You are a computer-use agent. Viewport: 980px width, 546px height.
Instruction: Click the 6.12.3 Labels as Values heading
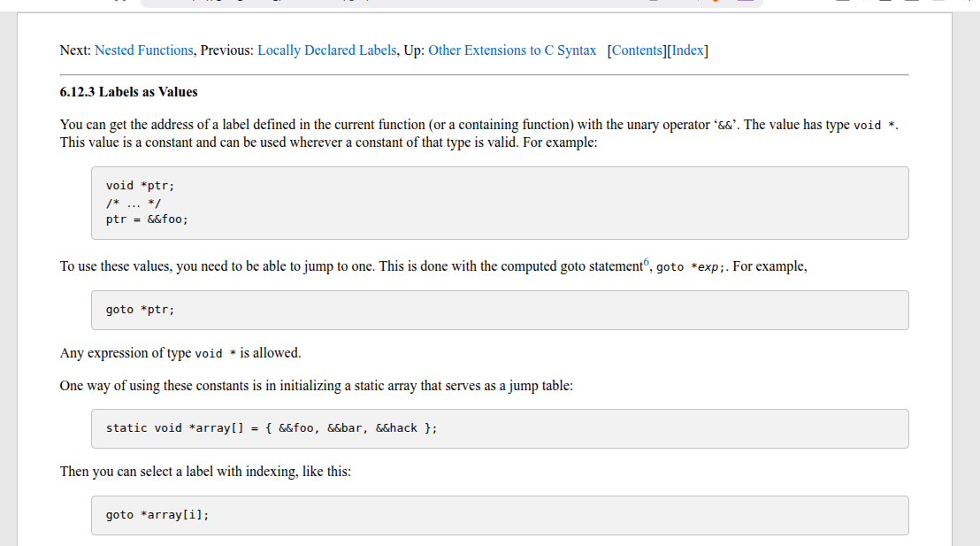click(129, 92)
